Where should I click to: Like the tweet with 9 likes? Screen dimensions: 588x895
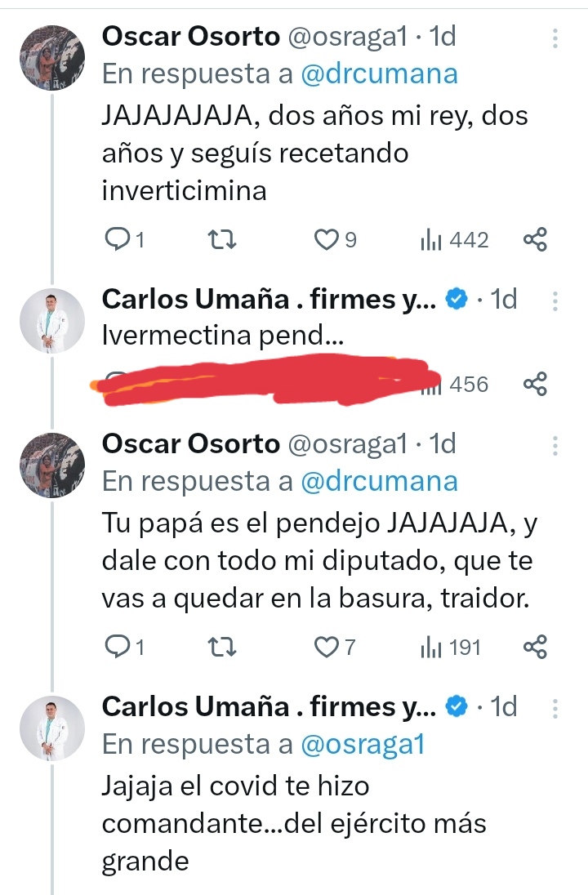tap(327, 239)
